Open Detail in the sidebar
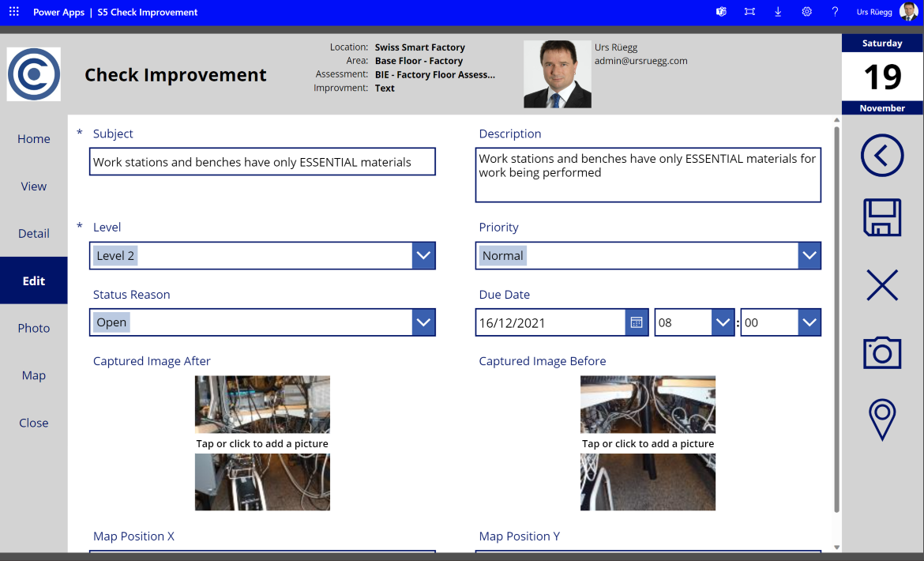 [x=34, y=233]
